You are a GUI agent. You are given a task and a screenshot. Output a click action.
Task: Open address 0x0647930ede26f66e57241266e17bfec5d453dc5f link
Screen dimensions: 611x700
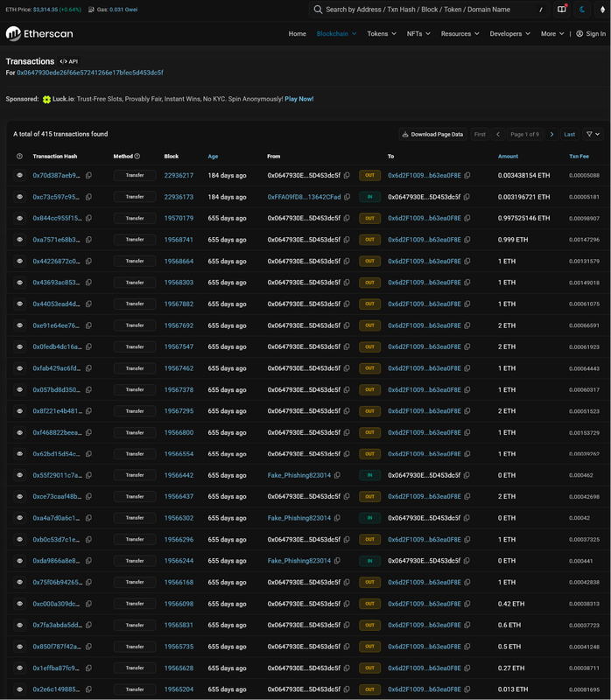pyautogui.click(x=90, y=73)
